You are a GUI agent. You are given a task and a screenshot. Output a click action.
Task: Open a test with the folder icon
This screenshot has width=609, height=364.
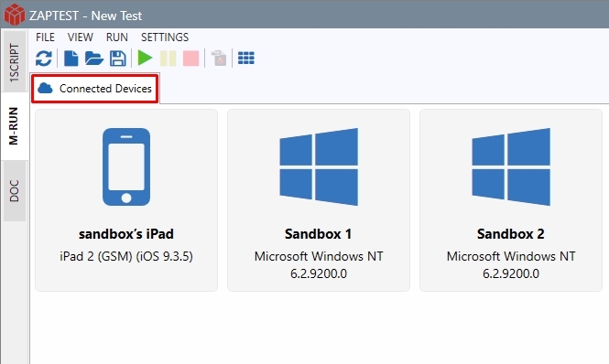point(94,59)
